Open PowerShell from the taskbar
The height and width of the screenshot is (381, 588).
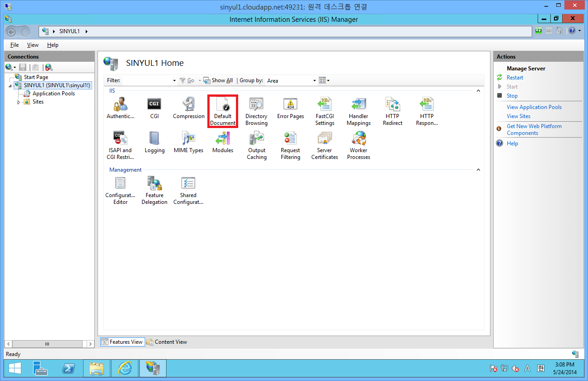[x=69, y=368]
